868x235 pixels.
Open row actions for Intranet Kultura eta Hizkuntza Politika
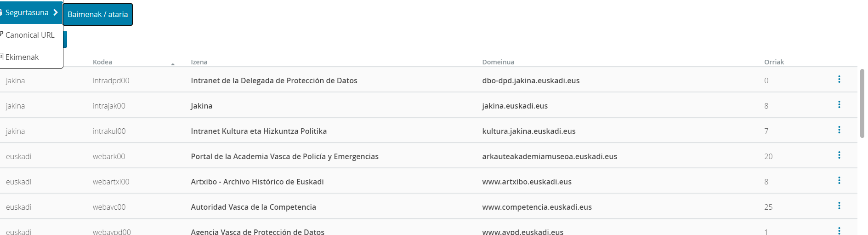[x=839, y=130]
